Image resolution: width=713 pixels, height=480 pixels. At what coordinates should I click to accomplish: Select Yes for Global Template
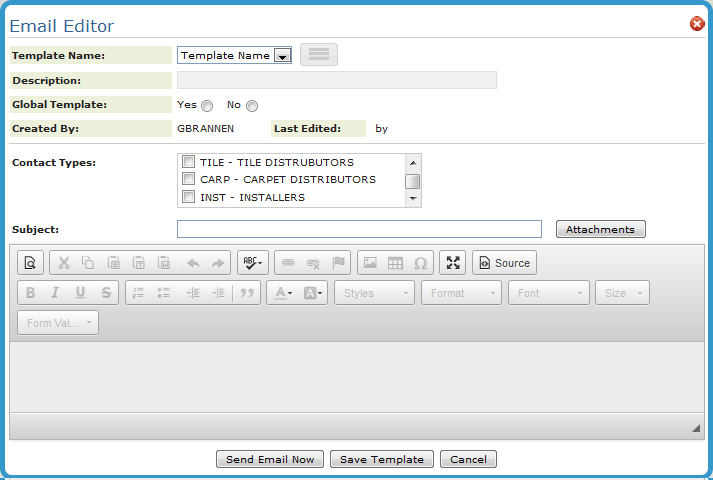pos(207,106)
